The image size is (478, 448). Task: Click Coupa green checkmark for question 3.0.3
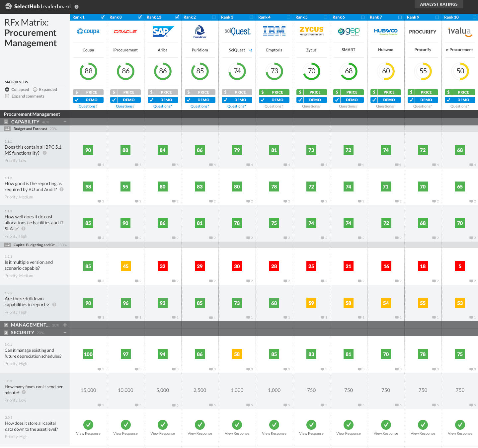pos(88,425)
